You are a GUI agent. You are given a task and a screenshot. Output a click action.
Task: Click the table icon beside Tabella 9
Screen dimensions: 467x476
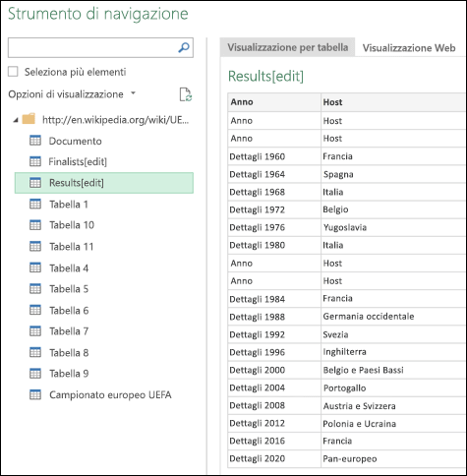coord(35,374)
